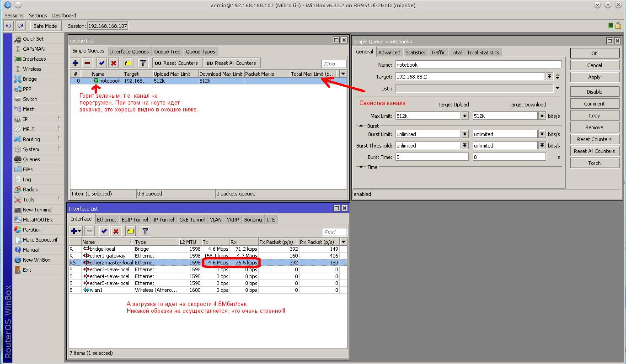
Task: Expand the Time section
Action: pyautogui.click(x=361, y=167)
